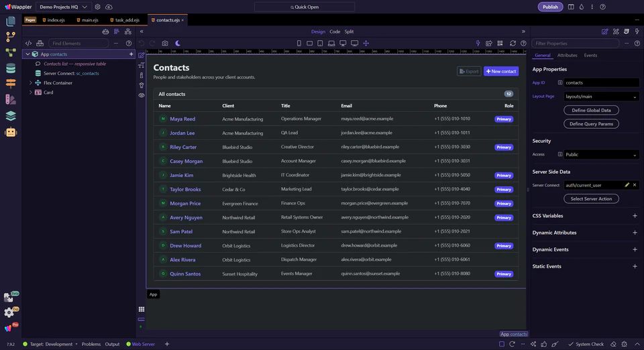The image size is (644, 350).
Task: Refresh the design view
Action: (x=513, y=43)
